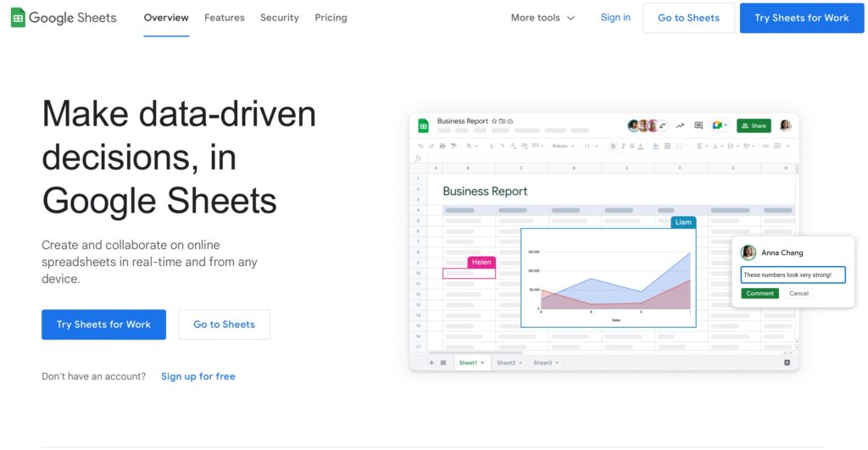
Task: Click the activity trend arrow icon
Action: [x=680, y=125]
